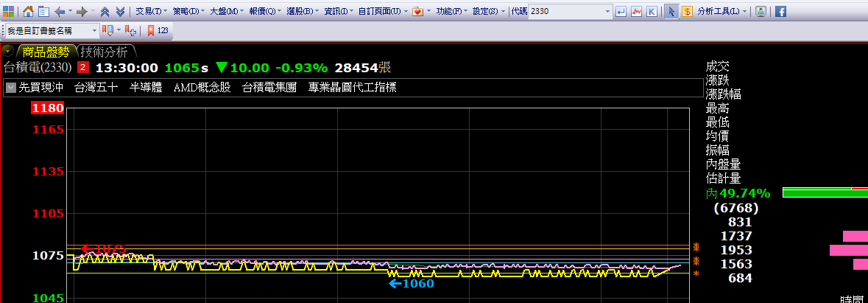The height and width of the screenshot is (303, 868).
Task: Click the 台積電集團 category link
Action: [269, 87]
